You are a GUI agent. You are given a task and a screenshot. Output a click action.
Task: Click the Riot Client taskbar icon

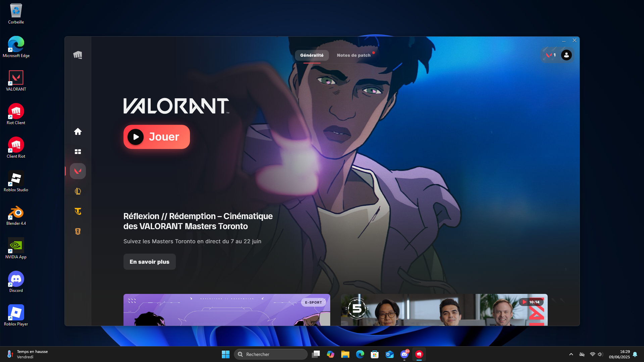pyautogui.click(x=419, y=354)
